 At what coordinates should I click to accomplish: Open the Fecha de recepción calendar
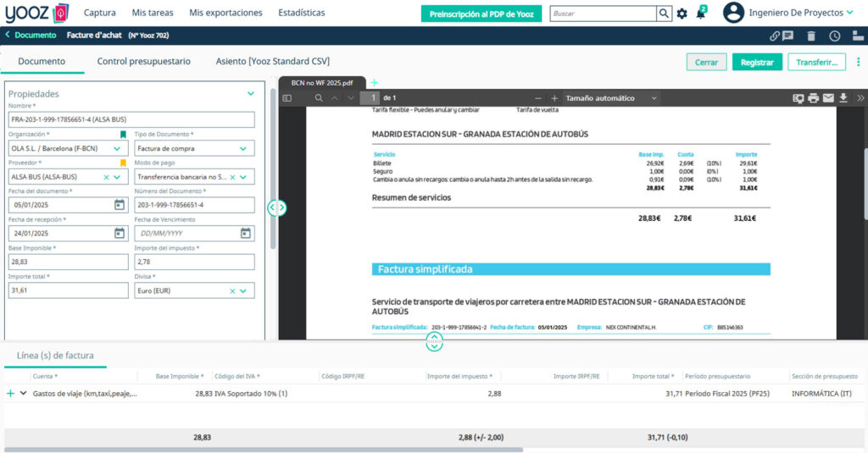point(119,234)
